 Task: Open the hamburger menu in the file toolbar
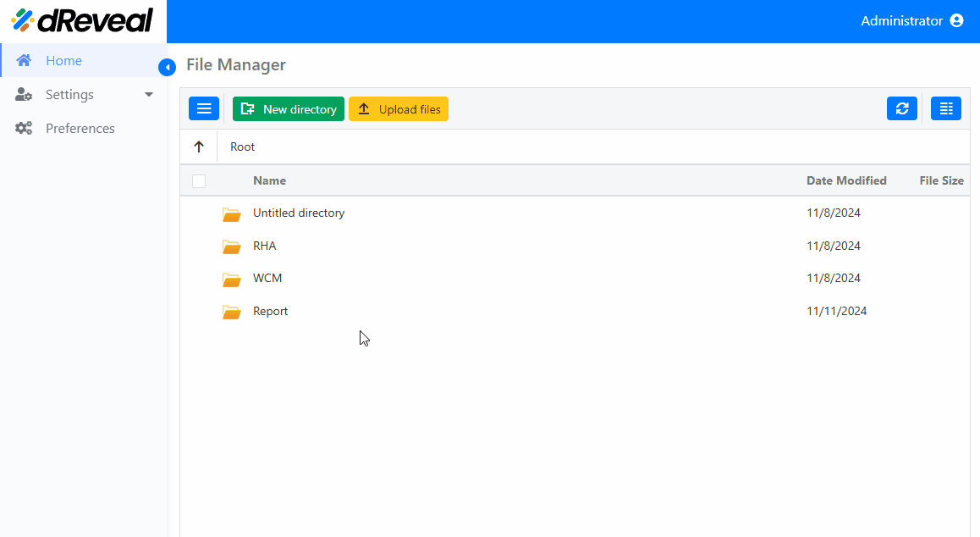click(x=204, y=109)
